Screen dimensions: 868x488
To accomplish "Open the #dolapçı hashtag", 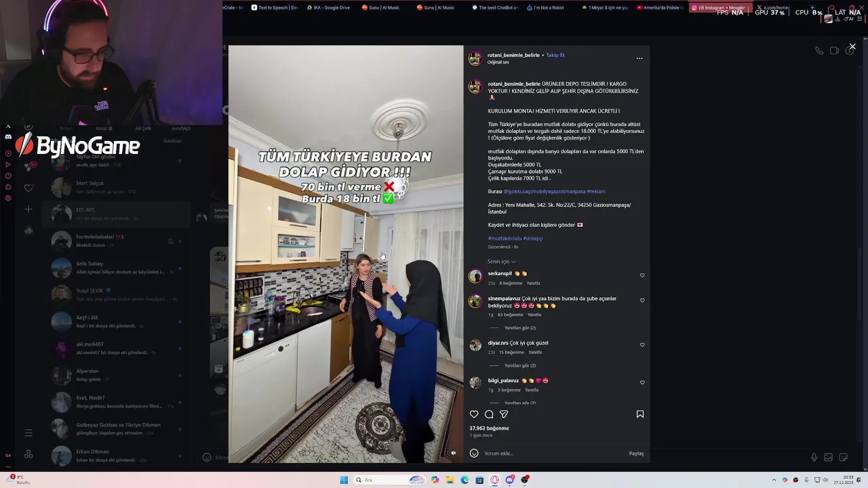I will pos(533,239).
